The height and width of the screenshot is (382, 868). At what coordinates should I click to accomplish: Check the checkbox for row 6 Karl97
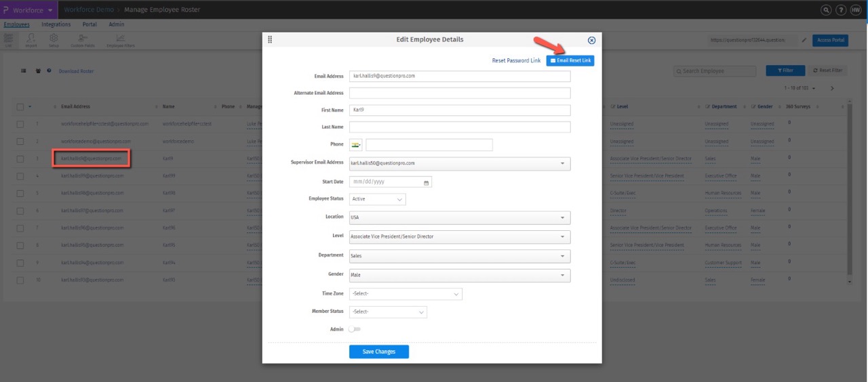point(20,211)
